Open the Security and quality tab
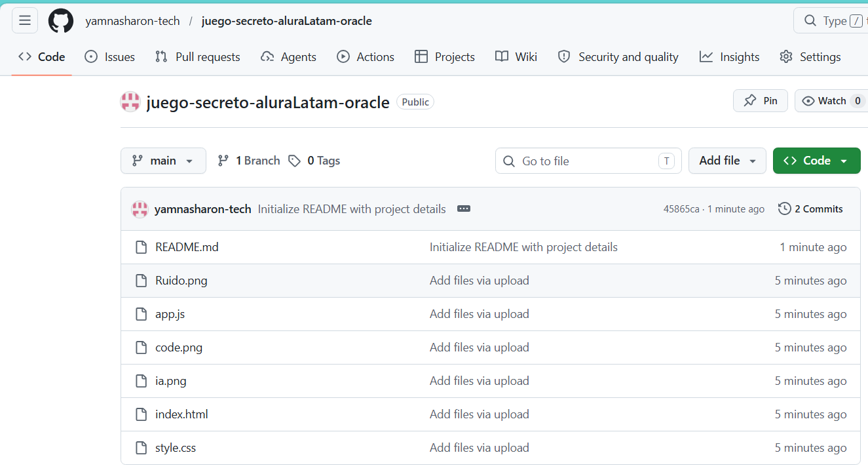This screenshot has height=476, width=868. point(618,57)
